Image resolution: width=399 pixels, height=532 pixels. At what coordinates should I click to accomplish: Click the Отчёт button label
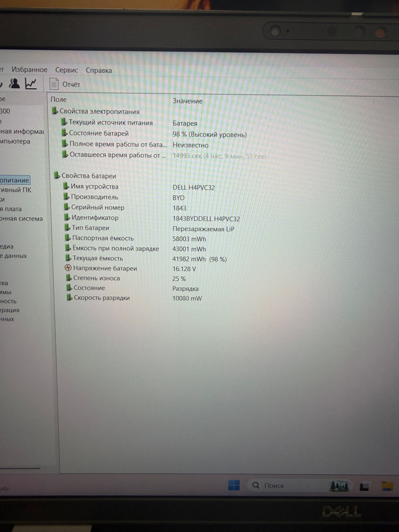71,84
